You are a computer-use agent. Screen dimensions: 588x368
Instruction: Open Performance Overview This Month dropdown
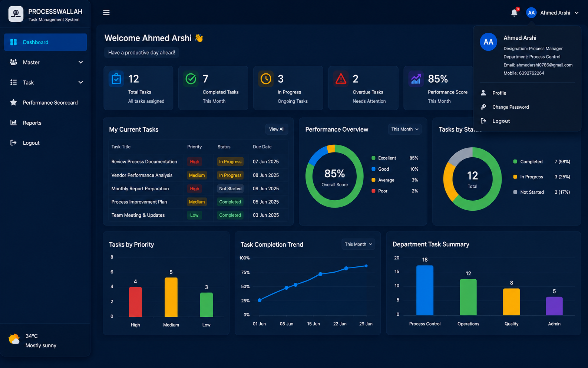[x=404, y=129]
